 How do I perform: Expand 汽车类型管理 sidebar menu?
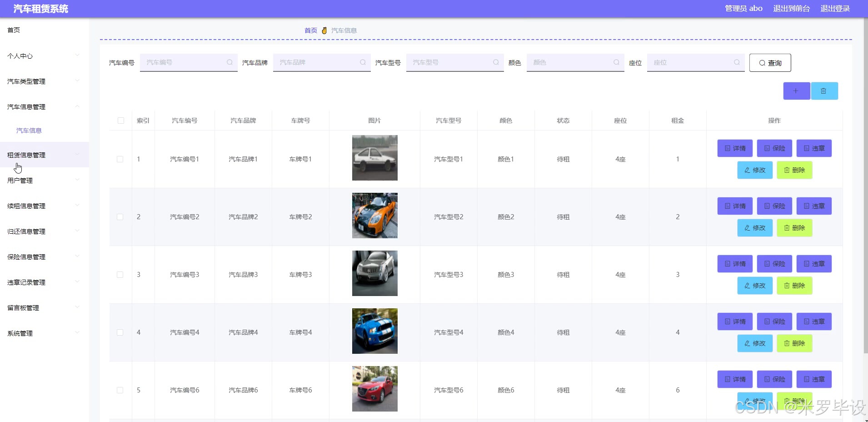click(x=44, y=81)
